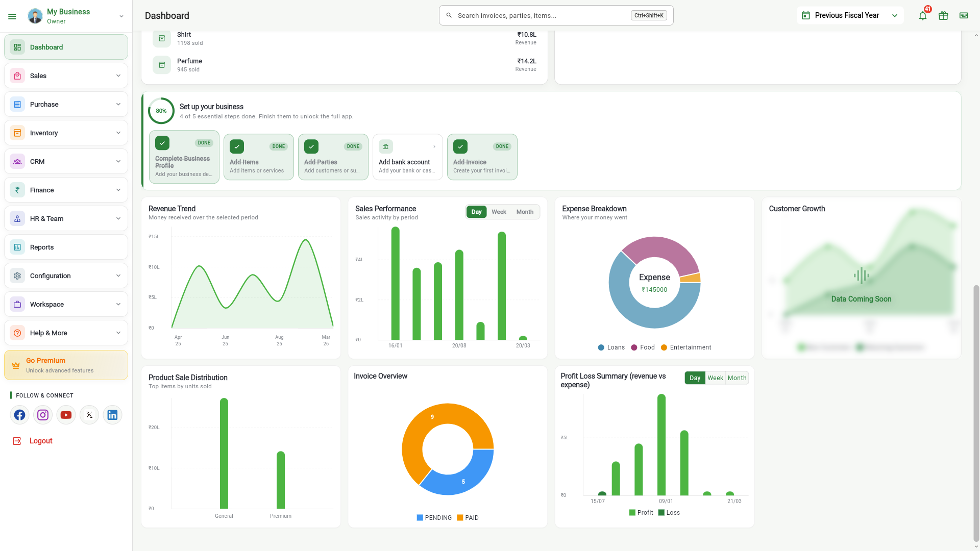Click the Reports chart icon
980x551 pixels.
(x=17, y=247)
